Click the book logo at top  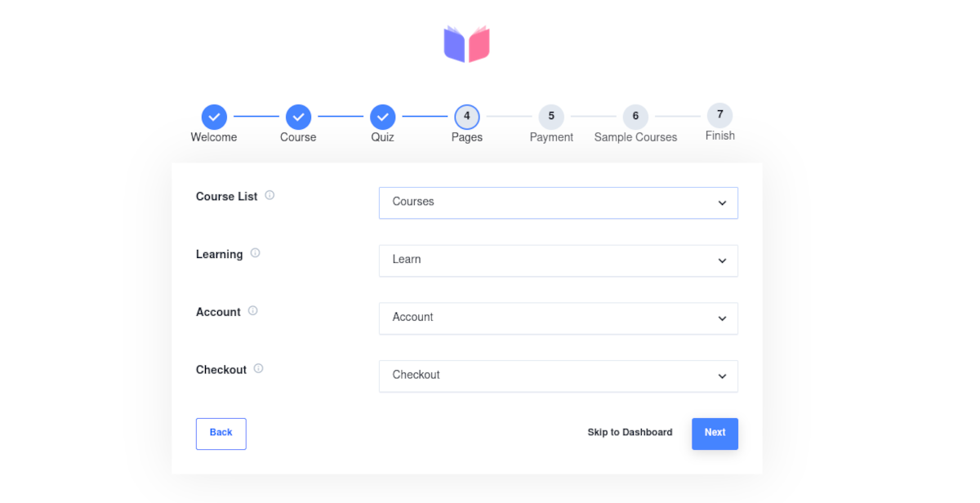466,44
